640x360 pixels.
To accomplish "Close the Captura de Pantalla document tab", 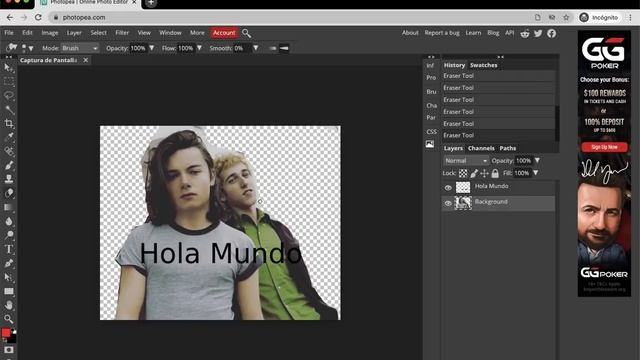I will 86,60.
